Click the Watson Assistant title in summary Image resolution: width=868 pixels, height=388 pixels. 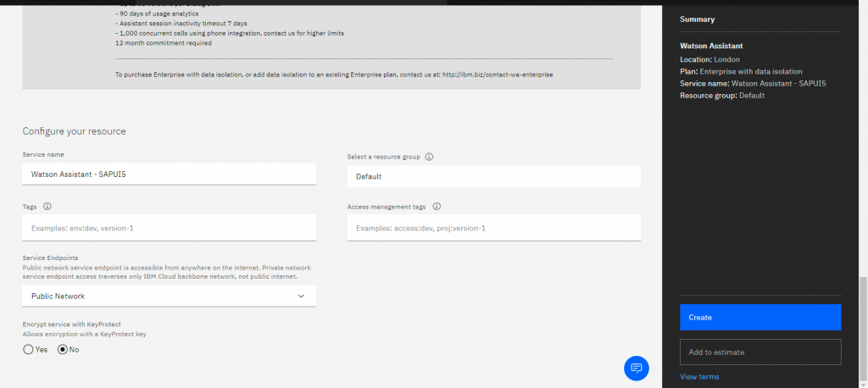pos(711,46)
